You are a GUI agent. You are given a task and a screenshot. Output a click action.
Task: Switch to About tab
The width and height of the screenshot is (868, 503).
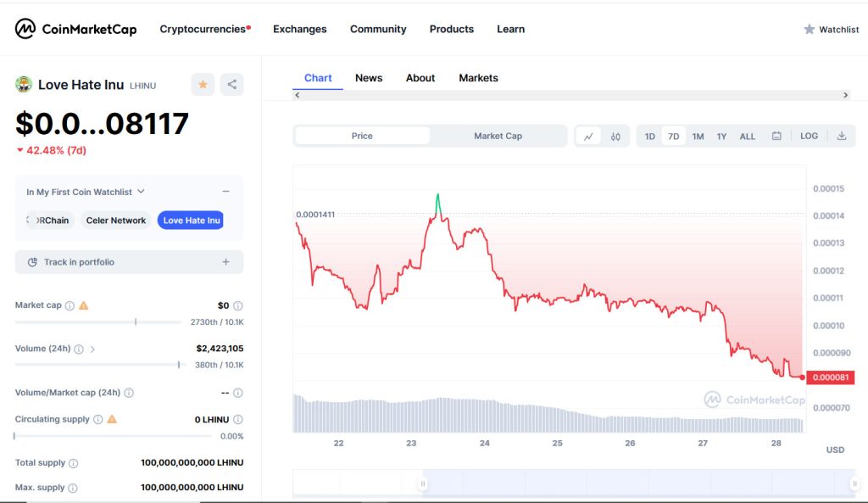click(x=420, y=78)
